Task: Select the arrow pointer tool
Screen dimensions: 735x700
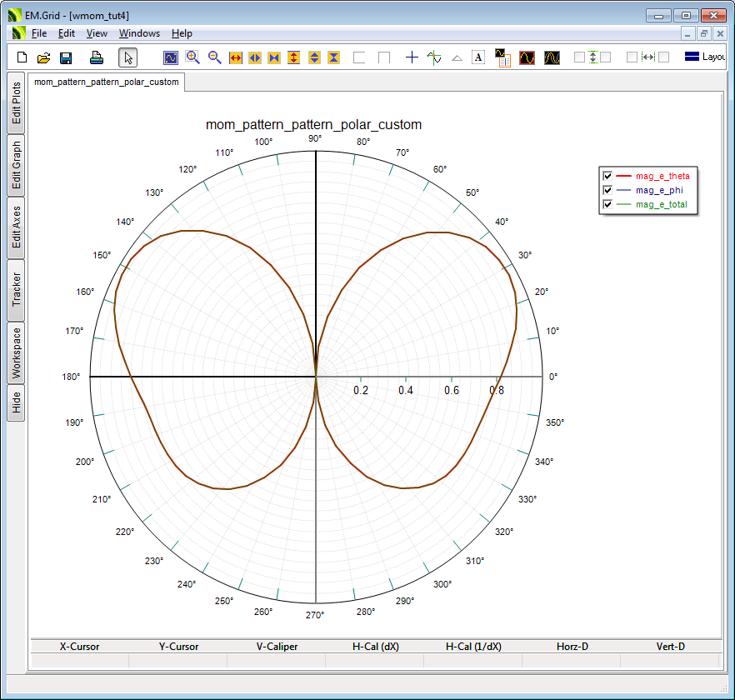Action: [x=127, y=57]
